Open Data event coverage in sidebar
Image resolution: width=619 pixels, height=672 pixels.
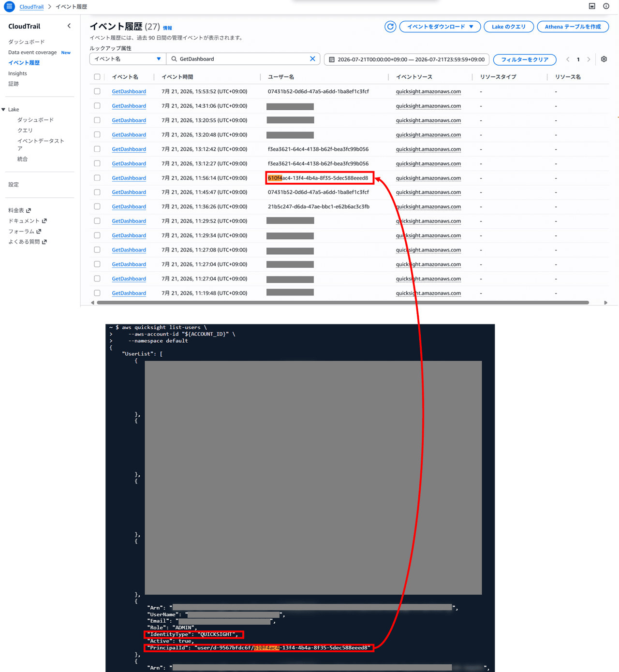32,52
